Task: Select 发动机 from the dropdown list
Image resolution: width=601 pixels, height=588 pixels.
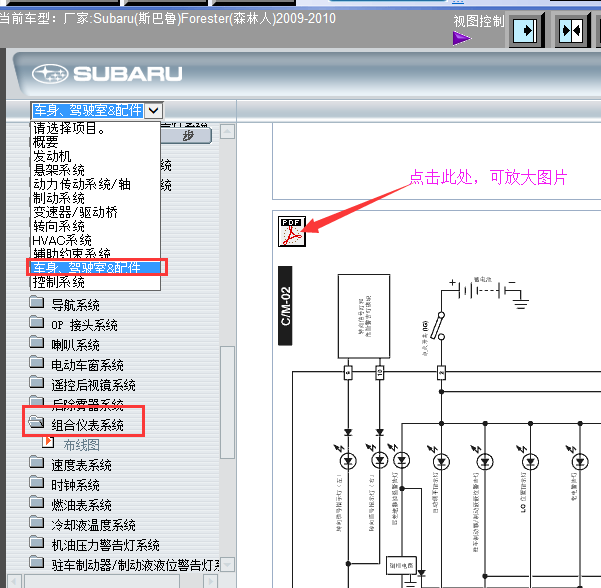Action: pyautogui.click(x=95, y=156)
